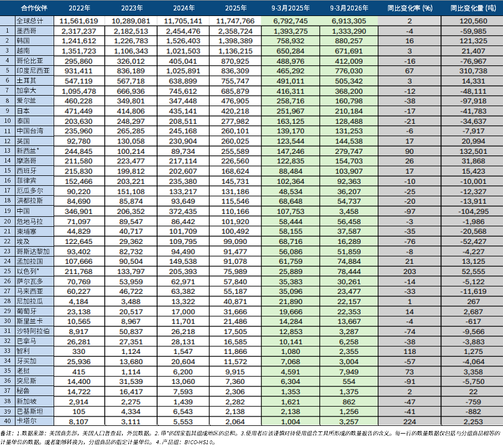
Task: Select the 印度尼西亚 row label
Action: coord(33,71)
